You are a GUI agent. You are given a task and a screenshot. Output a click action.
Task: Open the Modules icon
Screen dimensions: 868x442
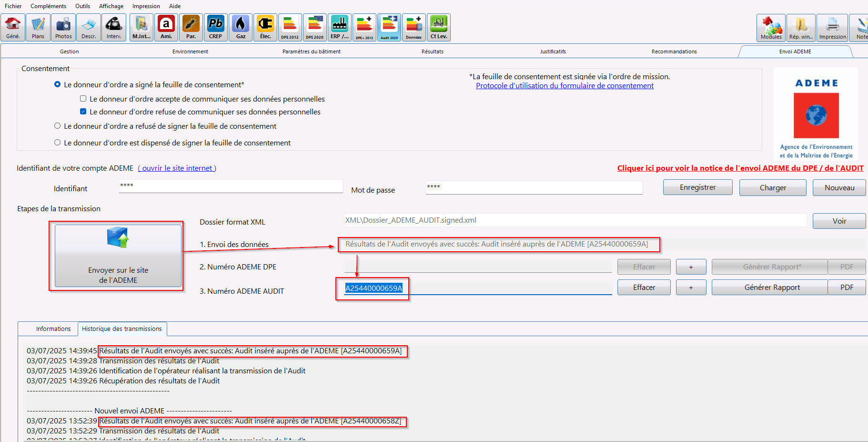[x=771, y=28]
